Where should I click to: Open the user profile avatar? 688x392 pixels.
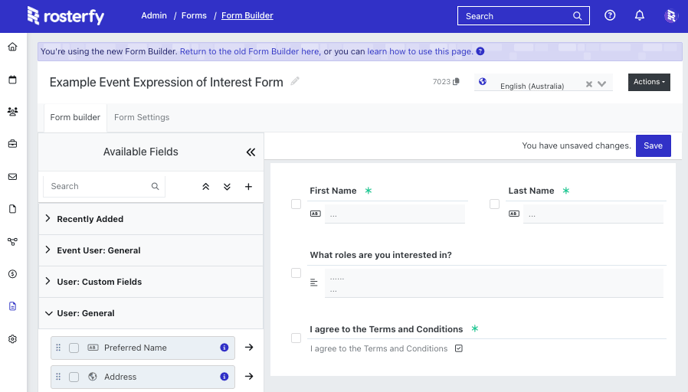pos(670,16)
